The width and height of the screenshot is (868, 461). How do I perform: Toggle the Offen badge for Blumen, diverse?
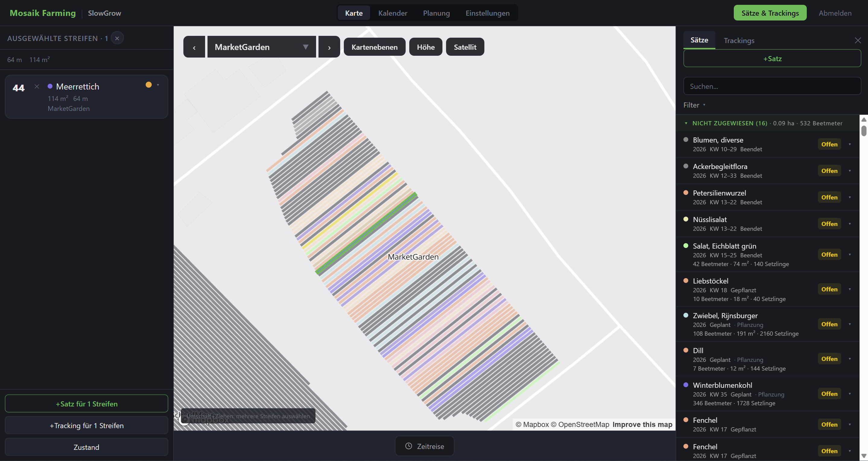(x=829, y=144)
